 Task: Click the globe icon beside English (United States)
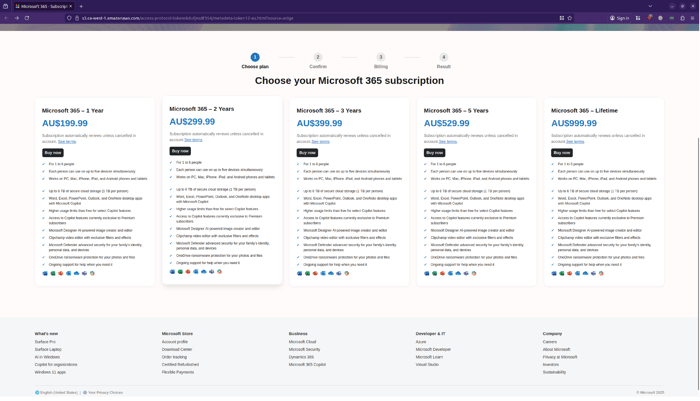click(37, 393)
